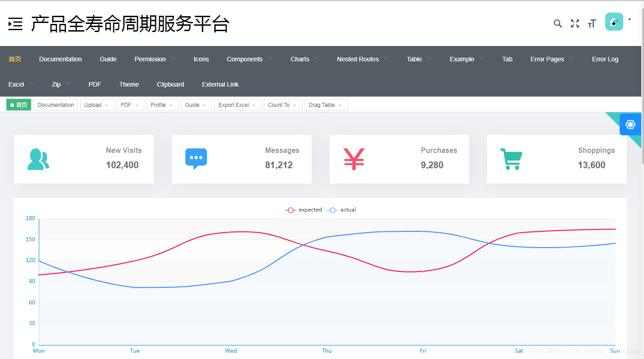
Task: Click the Error Log menu item
Action: coord(605,59)
